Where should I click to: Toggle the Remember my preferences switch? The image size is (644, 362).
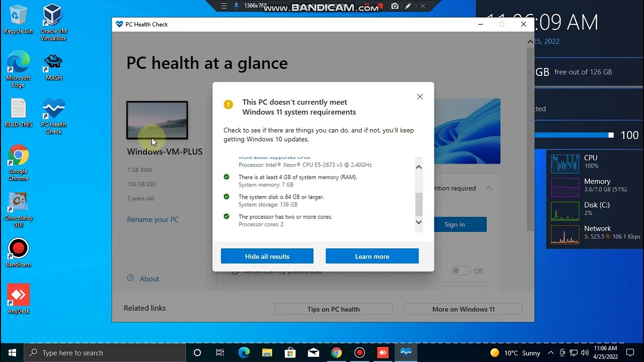coord(460,271)
